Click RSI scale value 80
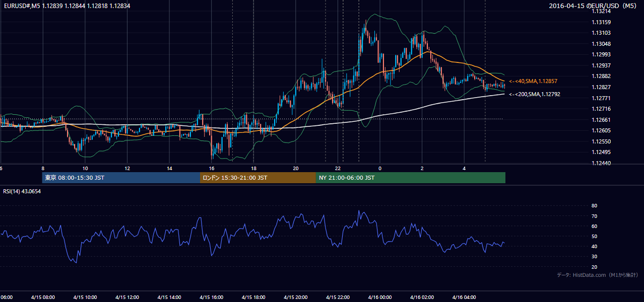Viewport: 644px width, 302px height. pyautogui.click(x=594, y=206)
